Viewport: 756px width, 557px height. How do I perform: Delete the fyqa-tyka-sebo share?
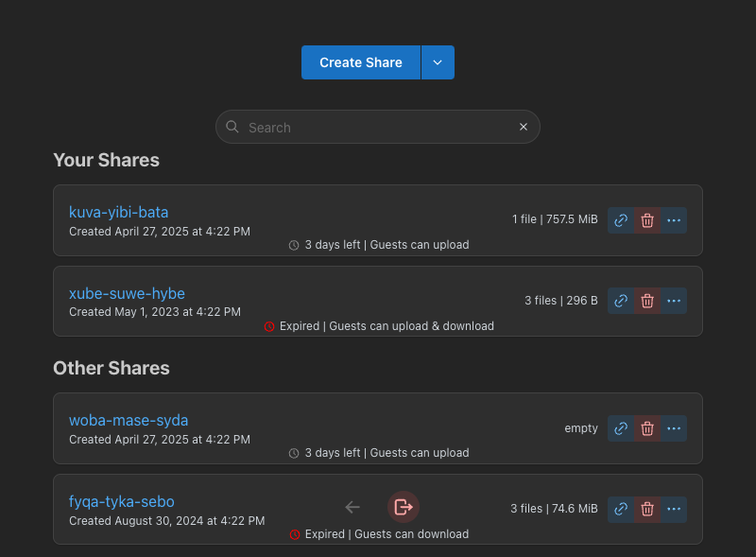click(x=647, y=509)
